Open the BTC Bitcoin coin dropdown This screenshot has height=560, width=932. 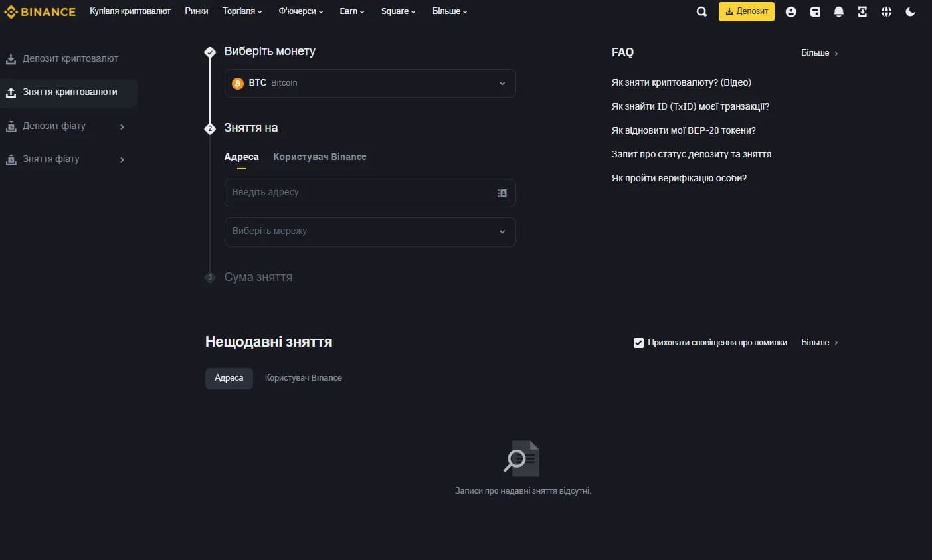[x=370, y=83]
